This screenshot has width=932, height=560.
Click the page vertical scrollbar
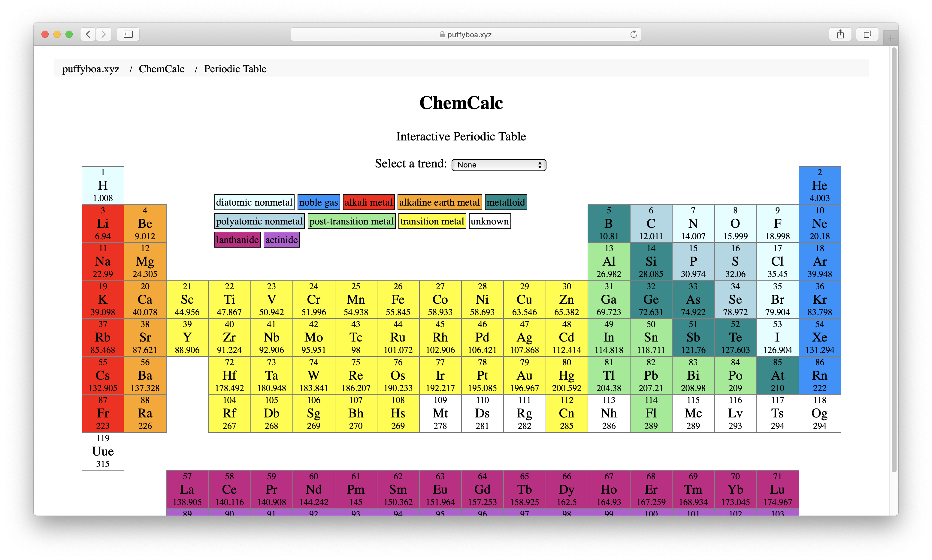coord(894,260)
